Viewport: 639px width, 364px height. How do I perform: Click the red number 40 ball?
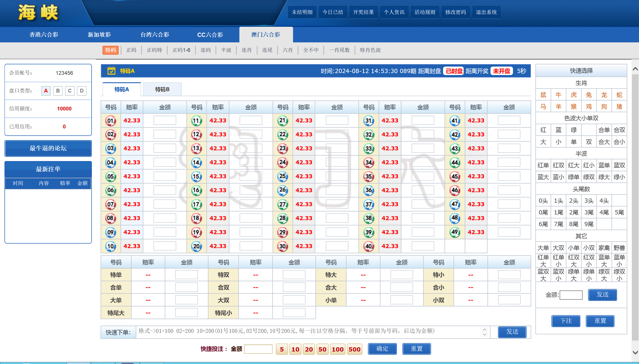coord(368,246)
